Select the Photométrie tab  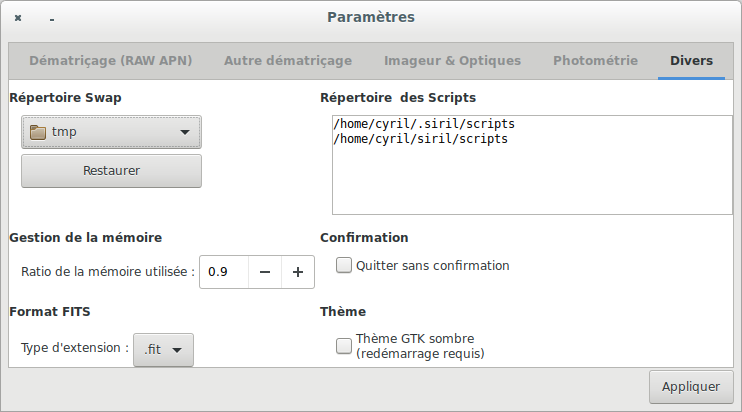point(595,60)
